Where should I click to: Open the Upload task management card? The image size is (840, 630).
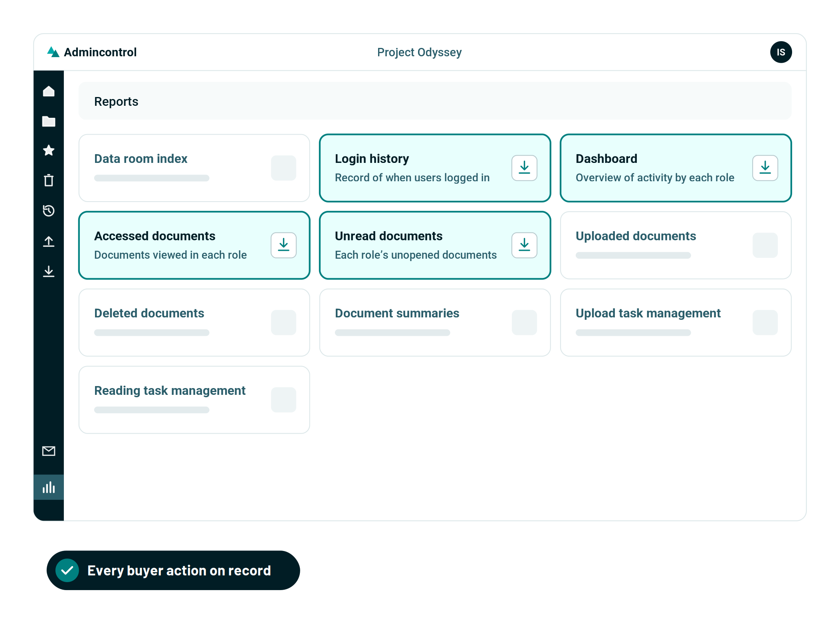[676, 323]
